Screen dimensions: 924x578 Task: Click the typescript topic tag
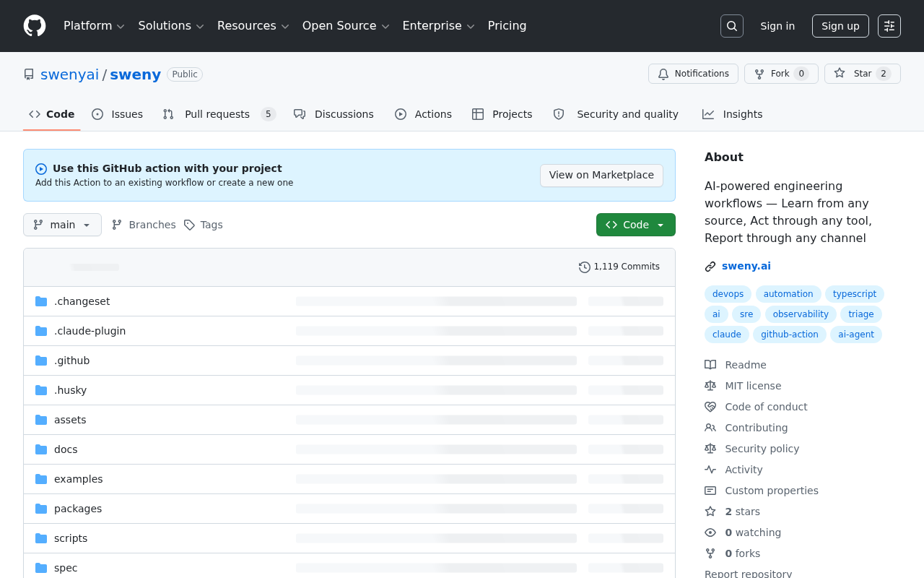[855, 294]
